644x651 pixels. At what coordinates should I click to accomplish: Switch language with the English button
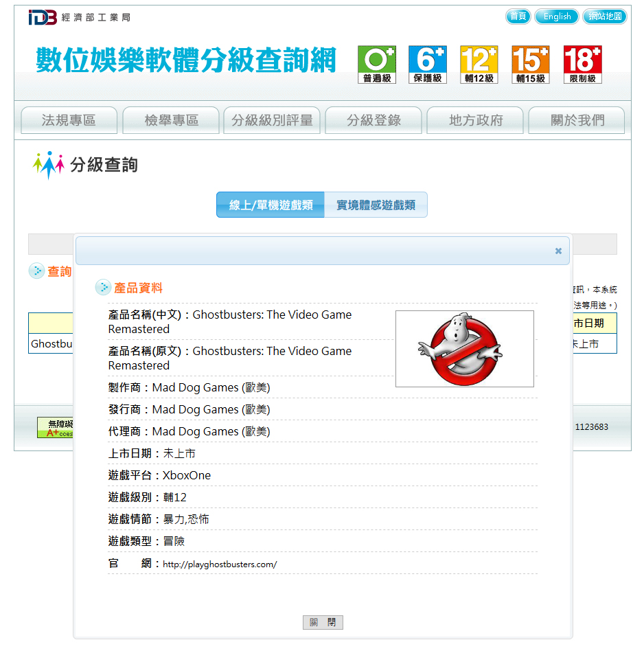[557, 16]
